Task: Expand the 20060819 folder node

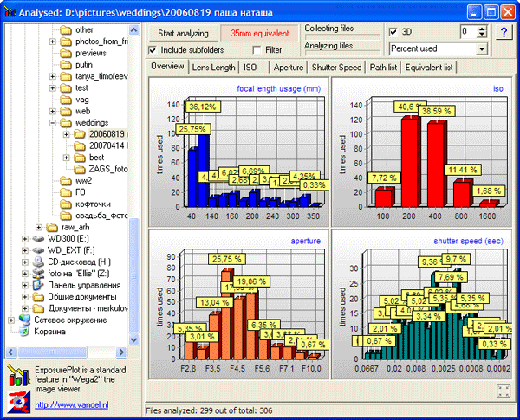Action: [67, 134]
